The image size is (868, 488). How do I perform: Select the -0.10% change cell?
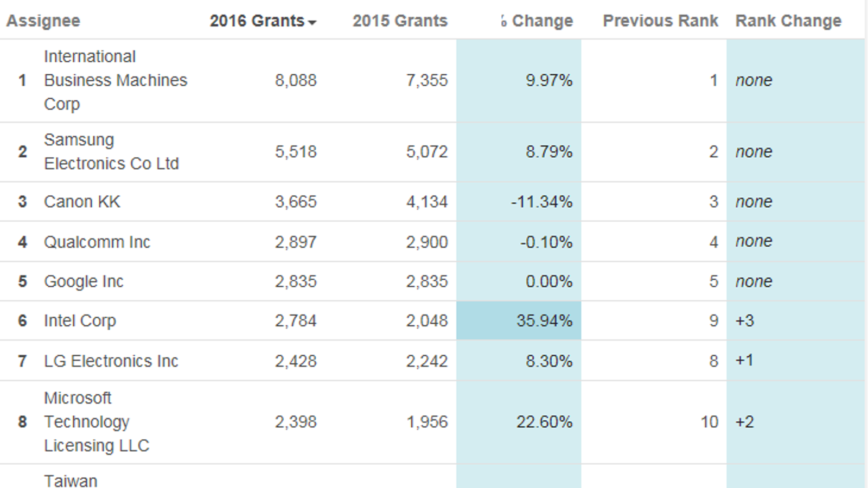(x=519, y=242)
